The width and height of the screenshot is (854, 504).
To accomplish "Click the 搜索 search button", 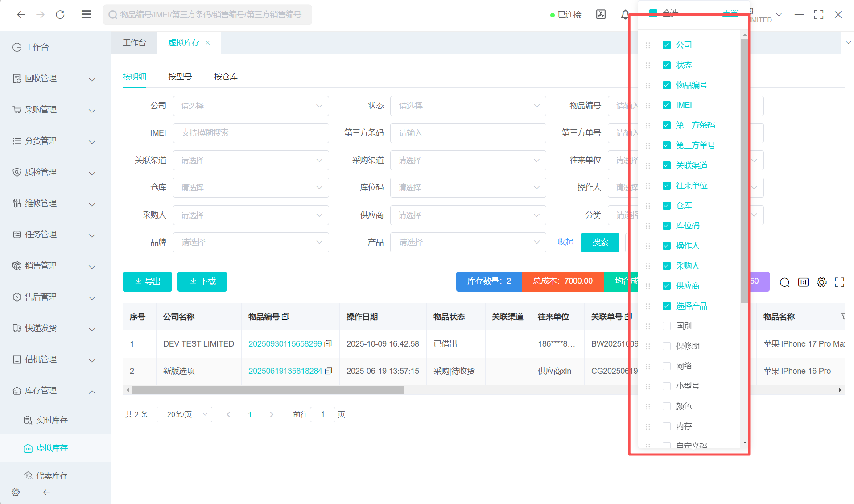I will (600, 242).
